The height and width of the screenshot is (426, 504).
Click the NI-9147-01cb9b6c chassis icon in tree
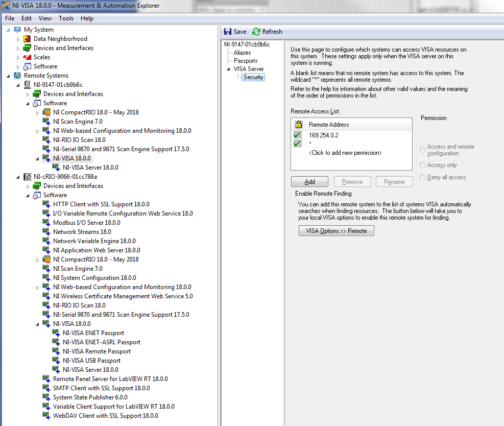(x=28, y=85)
